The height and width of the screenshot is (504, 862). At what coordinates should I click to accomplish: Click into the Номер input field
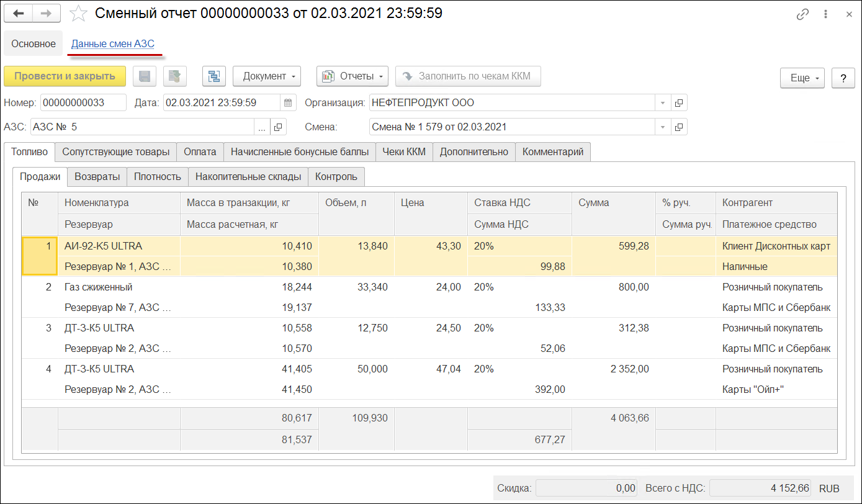[x=83, y=103]
